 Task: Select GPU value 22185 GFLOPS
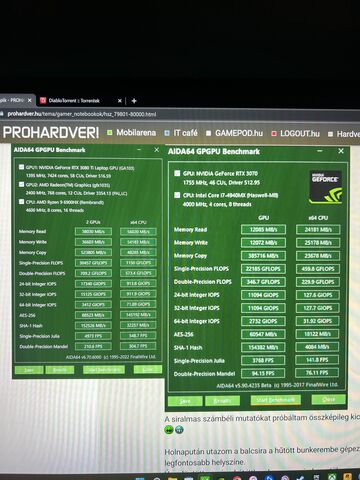coord(263,269)
